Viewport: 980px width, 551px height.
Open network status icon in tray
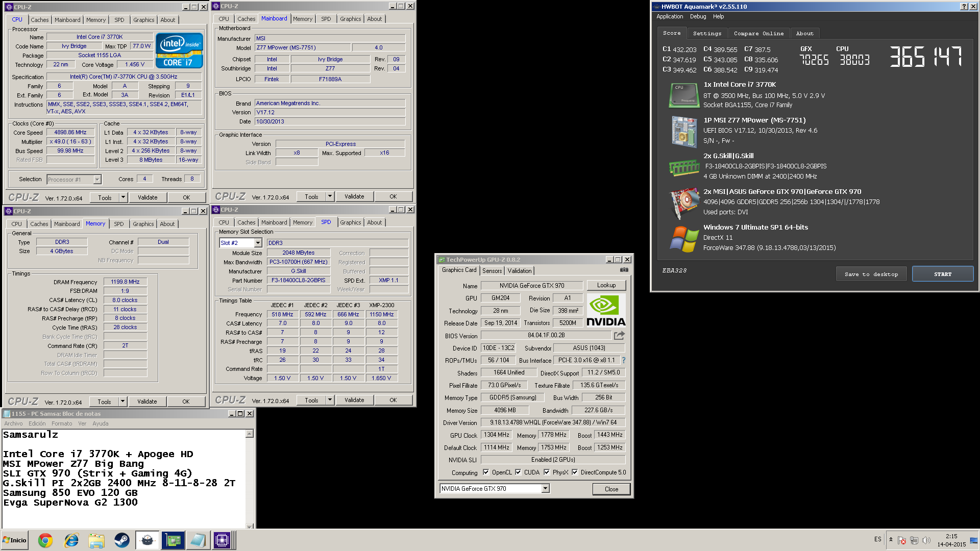tap(914, 540)
